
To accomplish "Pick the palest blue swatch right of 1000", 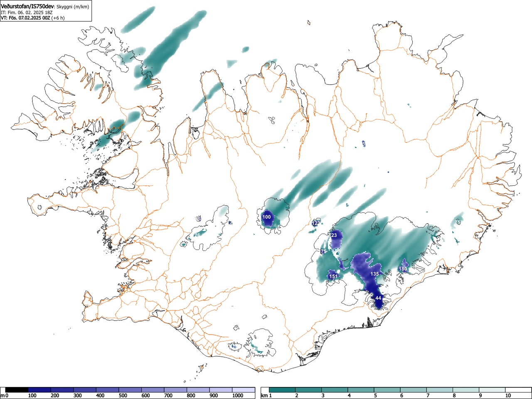I will tap(244, 390).
